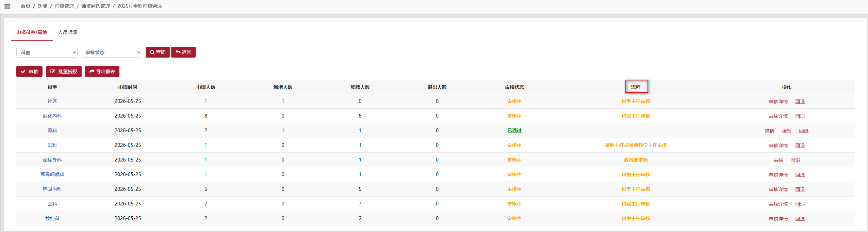Click the 审核状态 column header
The image size is (868, 232).
[x=514, y=87]
